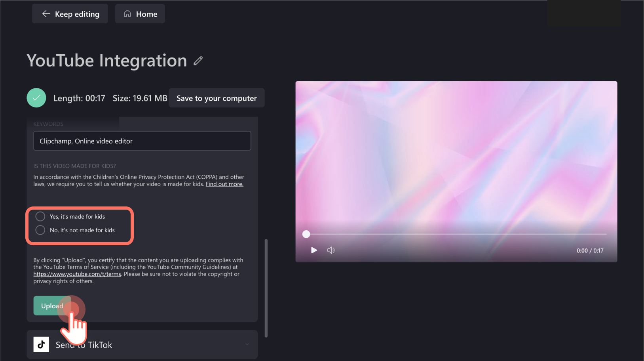Viewport: 644px width, 361px height.
Task: Click the green export complete checkmark
Action: pos(36,98)
